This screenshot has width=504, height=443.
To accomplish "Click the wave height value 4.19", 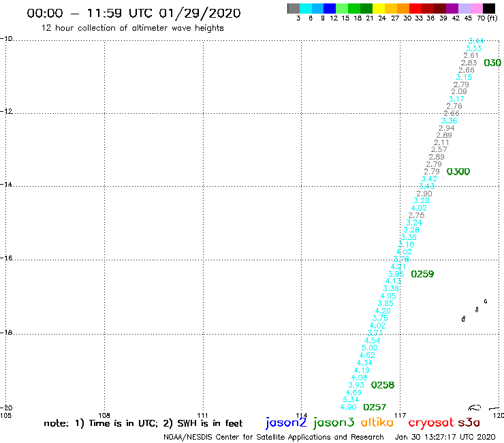I will click(362, 370).
